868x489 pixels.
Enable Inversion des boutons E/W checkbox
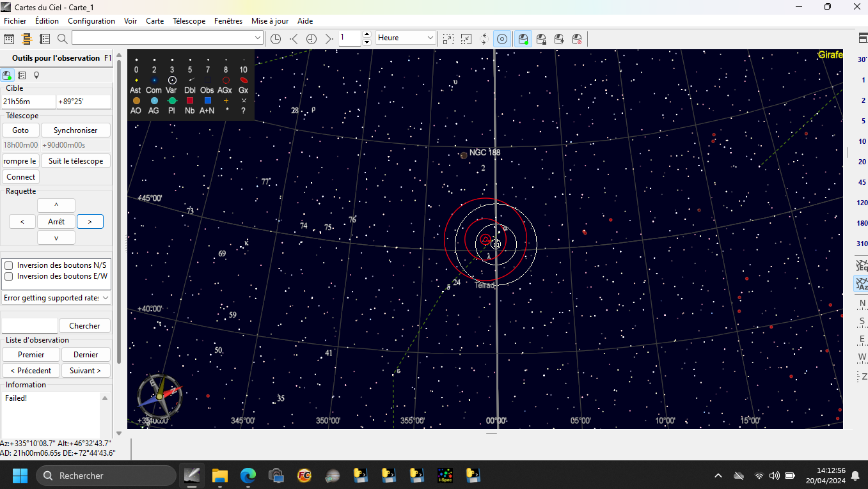(x=9, y=277)
